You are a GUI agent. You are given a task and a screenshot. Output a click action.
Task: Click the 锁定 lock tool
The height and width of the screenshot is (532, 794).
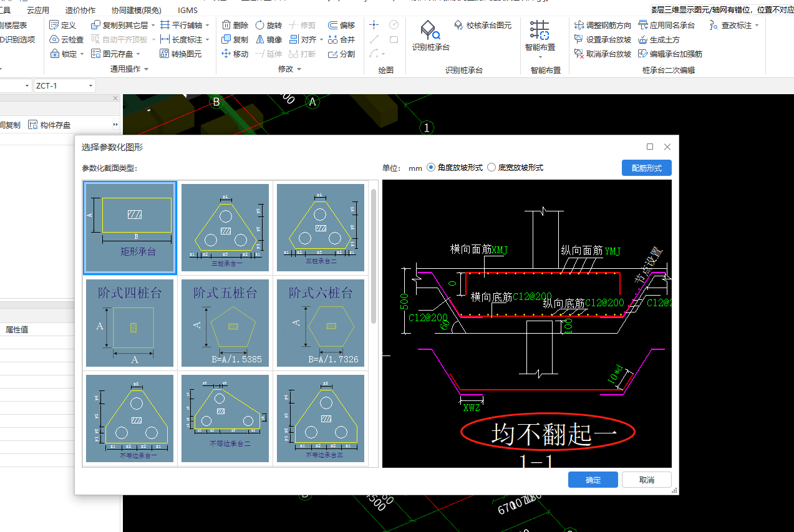[63, 54]
